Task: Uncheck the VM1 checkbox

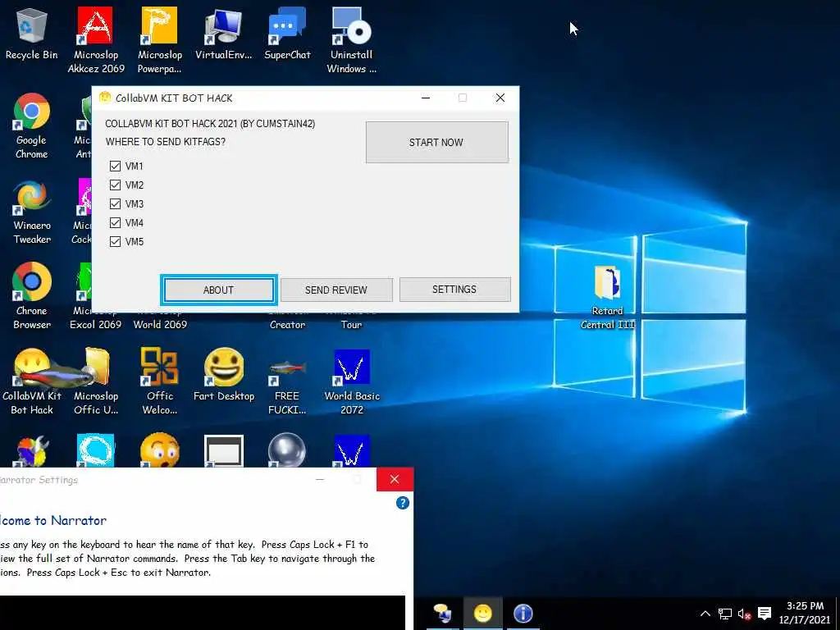Action: [115, 166]
